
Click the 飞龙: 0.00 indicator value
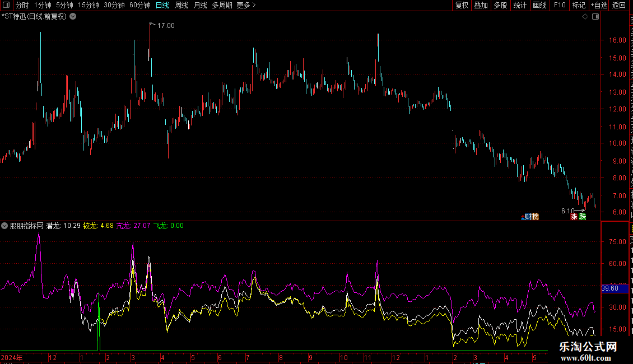point(169,226)
